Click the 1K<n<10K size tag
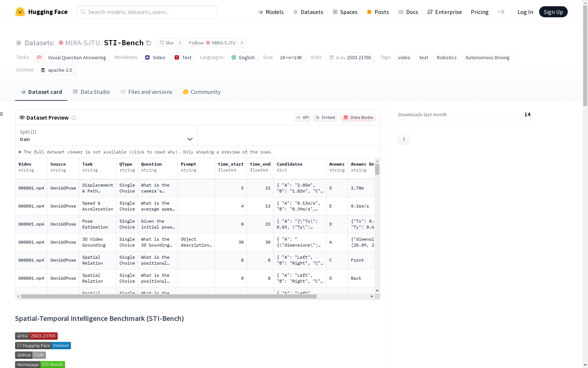The width and height of the screenshot is (588, 368). point(291,57)
